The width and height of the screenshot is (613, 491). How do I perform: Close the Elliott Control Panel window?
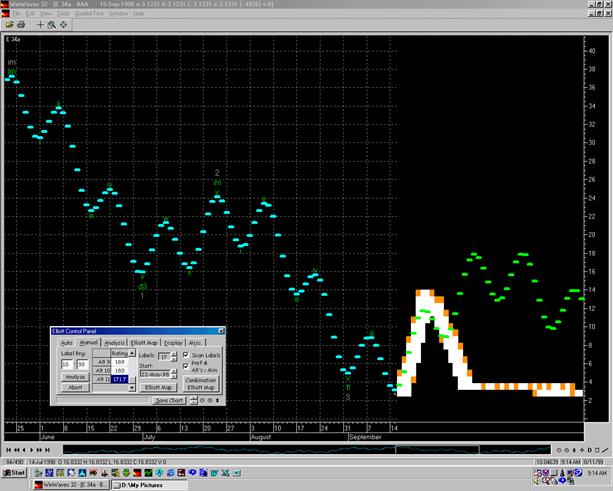pos(220,331)
